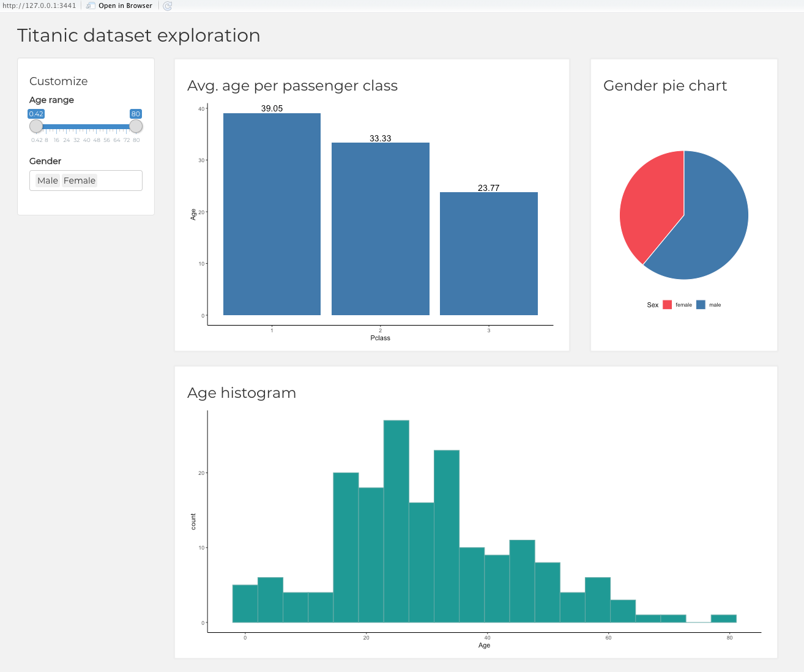Screen dimensions: 804x672
Task: Click the red female legend swatch
Action: (x=667, y=305)
